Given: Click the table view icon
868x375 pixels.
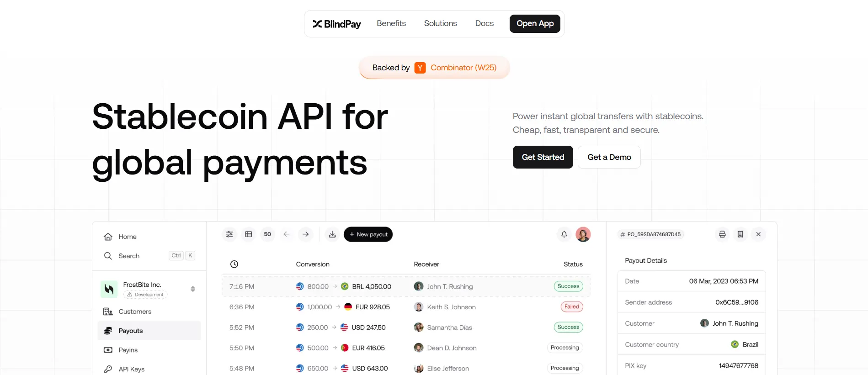Looking at the screenshot, I should pos(249,234).
